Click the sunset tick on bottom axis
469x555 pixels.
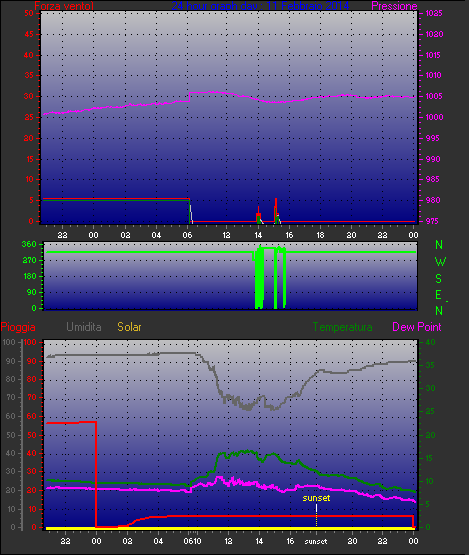pos(316,542)
